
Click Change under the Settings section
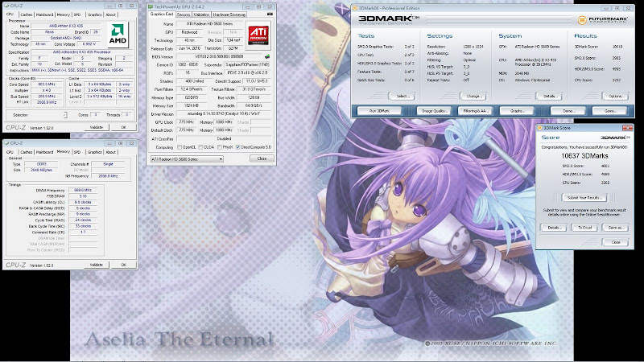coord(473,96)
